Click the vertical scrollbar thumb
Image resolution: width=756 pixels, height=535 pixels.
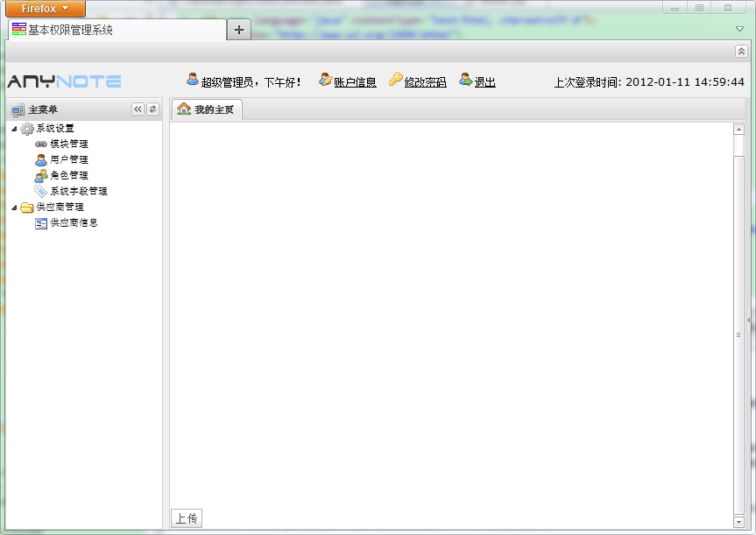[x=738, y=334]
